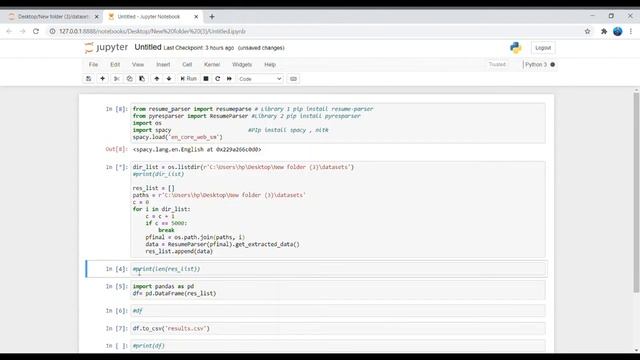This screenshot has height=360, width=640.
Task: Click the #print(df) code cell
Action: [x=338, y=346]
